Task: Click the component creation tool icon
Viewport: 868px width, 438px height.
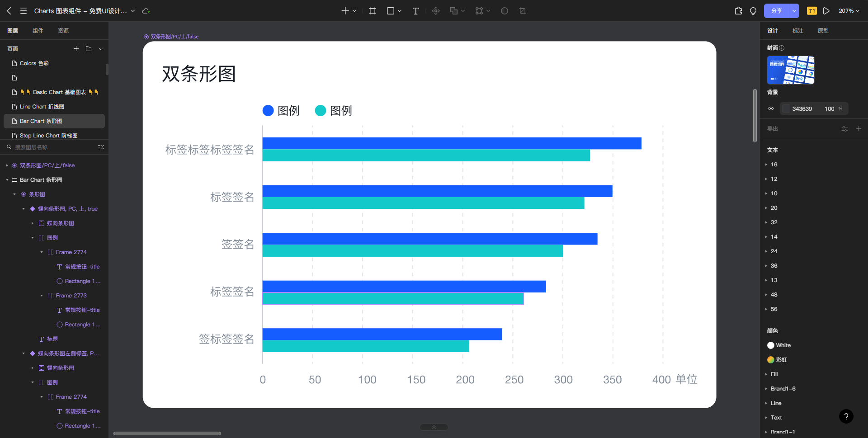Action: 436,11
